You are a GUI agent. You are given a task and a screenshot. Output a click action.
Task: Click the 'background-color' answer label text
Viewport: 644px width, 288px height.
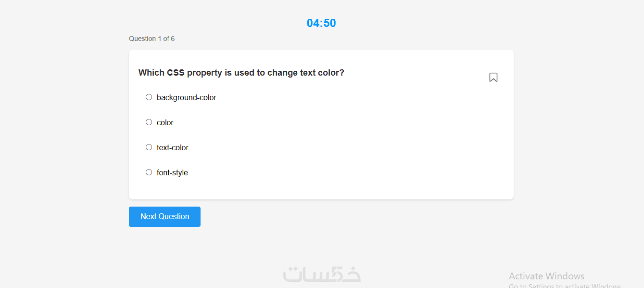point(186,98)
